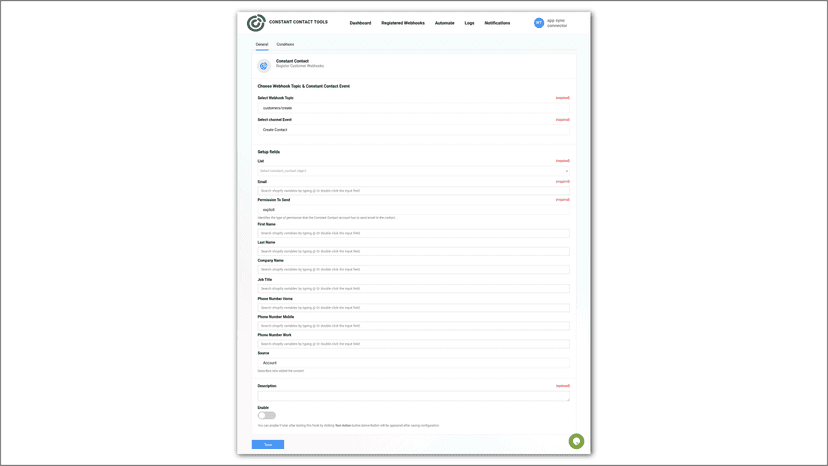Focus the Phone Number Mobile input field
The width and height of the screenshot is (828, 466).
point(413,326)
